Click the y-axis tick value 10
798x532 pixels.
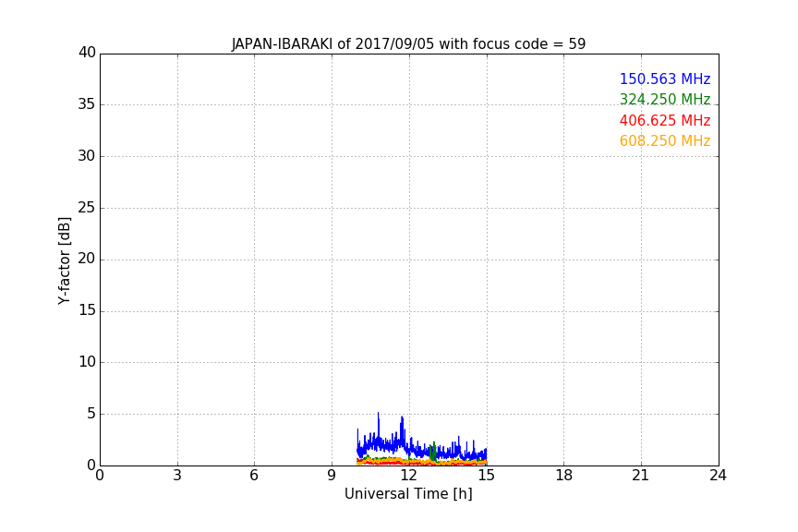[x=87, y=362]
